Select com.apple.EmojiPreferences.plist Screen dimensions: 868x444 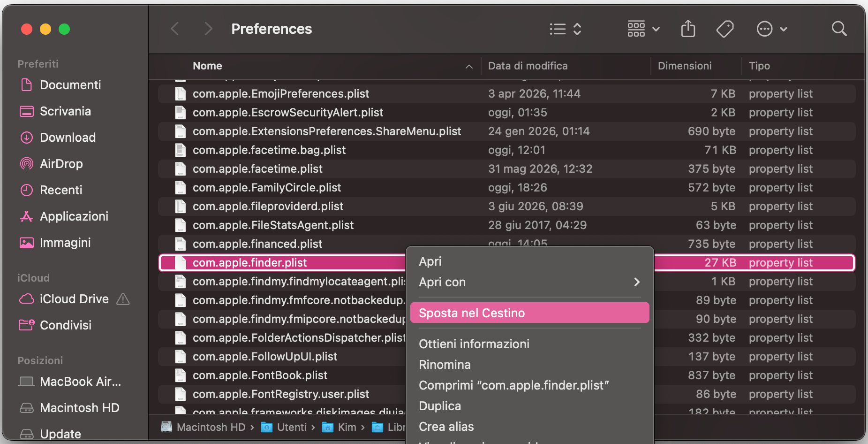tap(507, 94)
